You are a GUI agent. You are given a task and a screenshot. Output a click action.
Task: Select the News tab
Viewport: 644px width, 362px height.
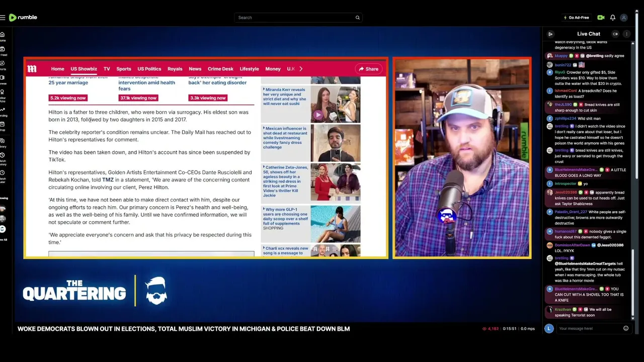tap(195, 69)
